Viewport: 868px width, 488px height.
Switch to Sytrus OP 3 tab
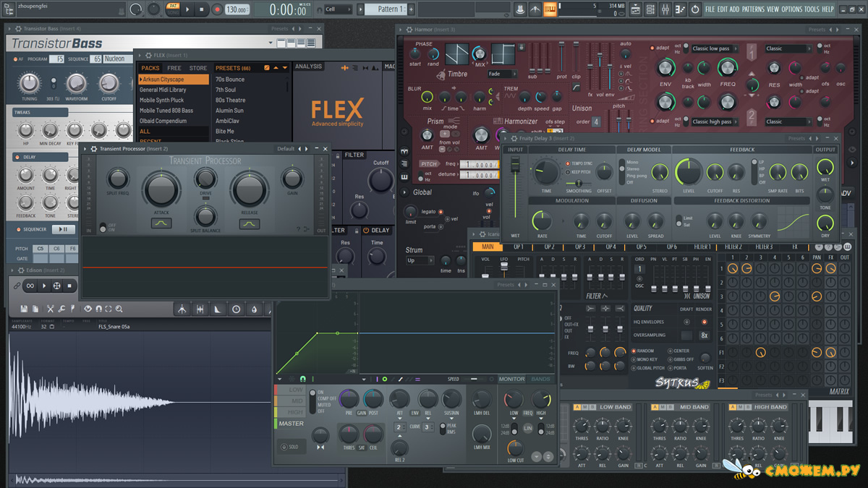580,247
